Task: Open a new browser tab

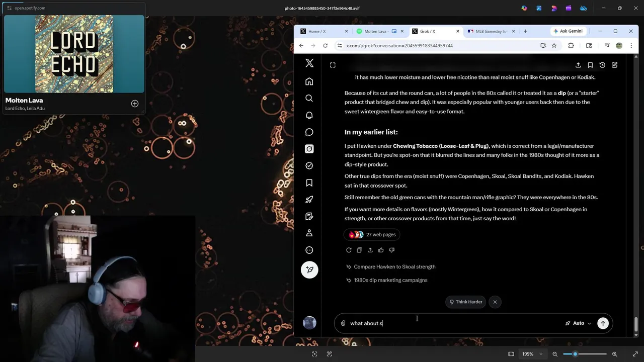Action: pos(525,31)
